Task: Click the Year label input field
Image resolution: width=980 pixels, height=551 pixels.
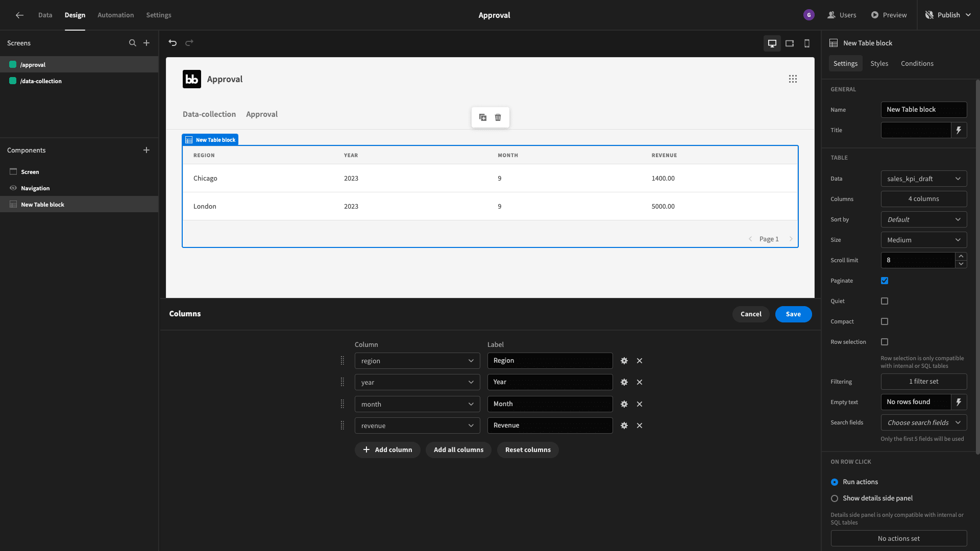Action: click(x=550, y=382)
